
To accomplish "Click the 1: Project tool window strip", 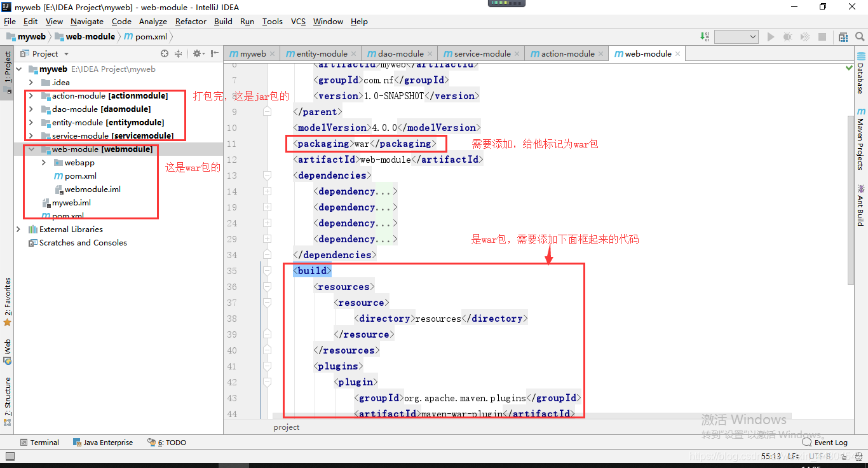I will point(7,71).
